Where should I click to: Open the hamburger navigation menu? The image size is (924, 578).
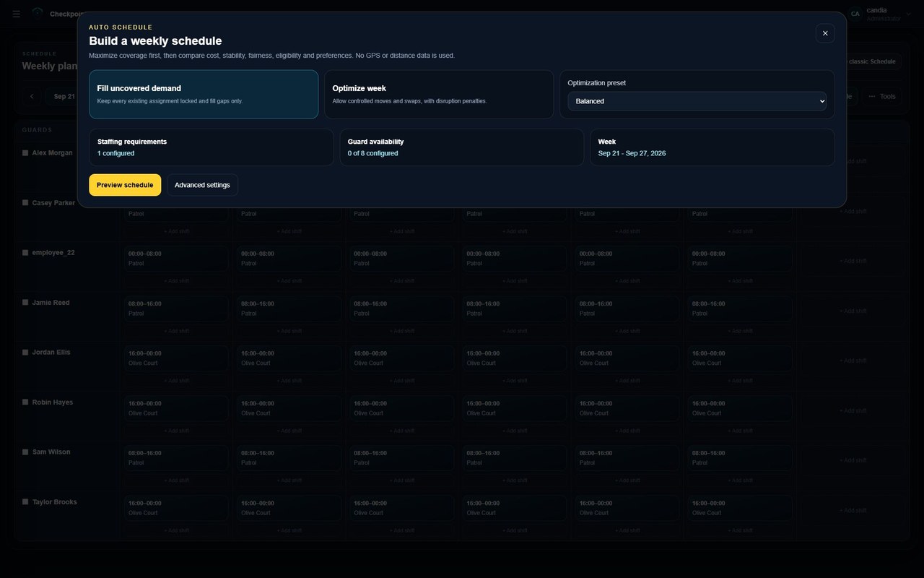click(17, 14)
